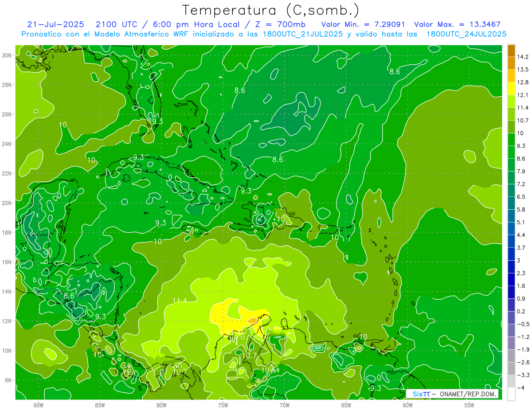
Task: Click the '70W' longitude axis label
Action: click(x=285, y=405)
